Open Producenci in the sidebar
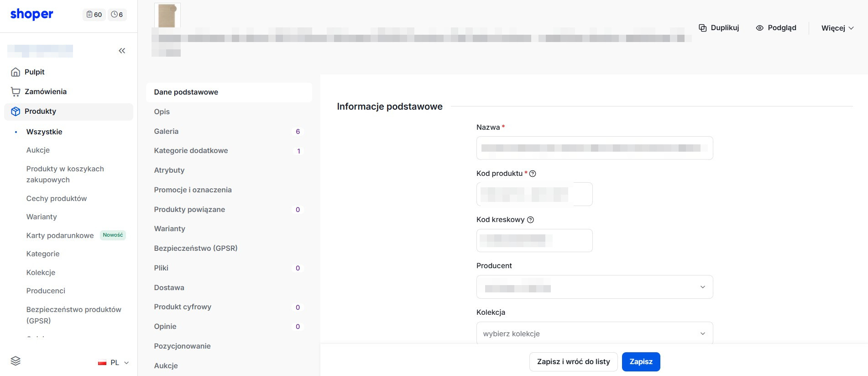868x376 pixels. pyautogui.click(x=46, y=291)
